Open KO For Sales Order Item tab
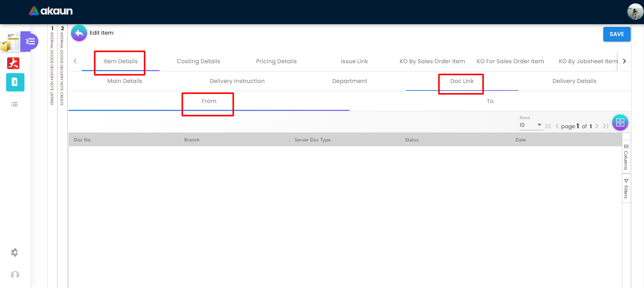644x288 pixels. [x=510, y=61]
